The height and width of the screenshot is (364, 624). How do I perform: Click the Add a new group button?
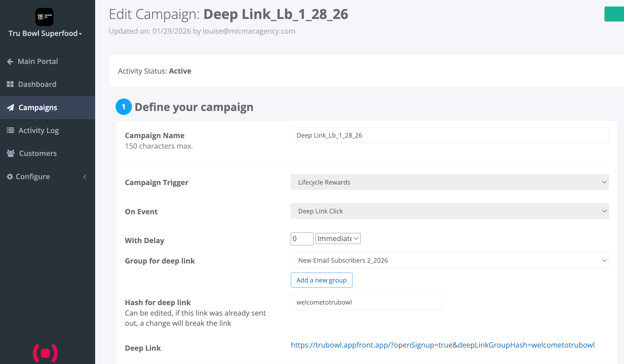[321, 280]
